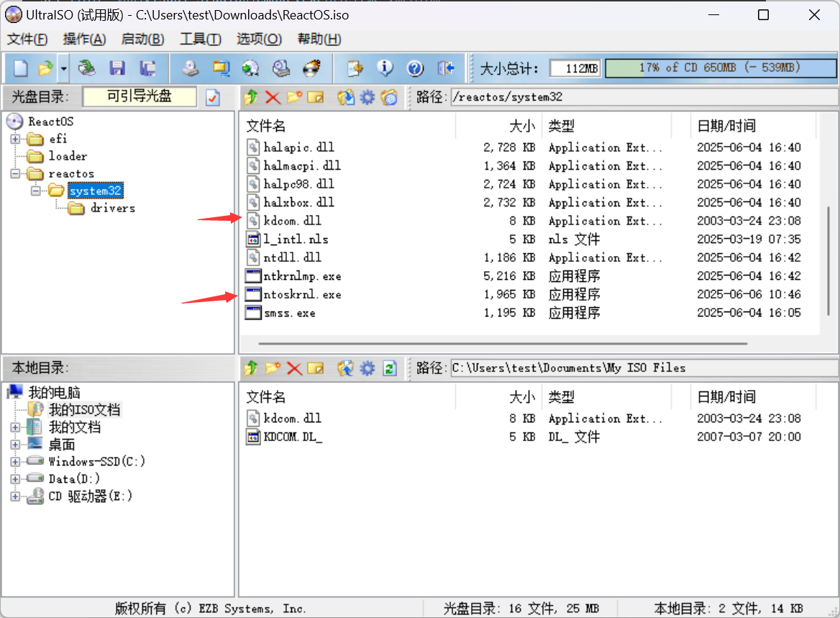Click the disc file list horizontal scrollbar

pyautogui.click(x=503, y=344)
